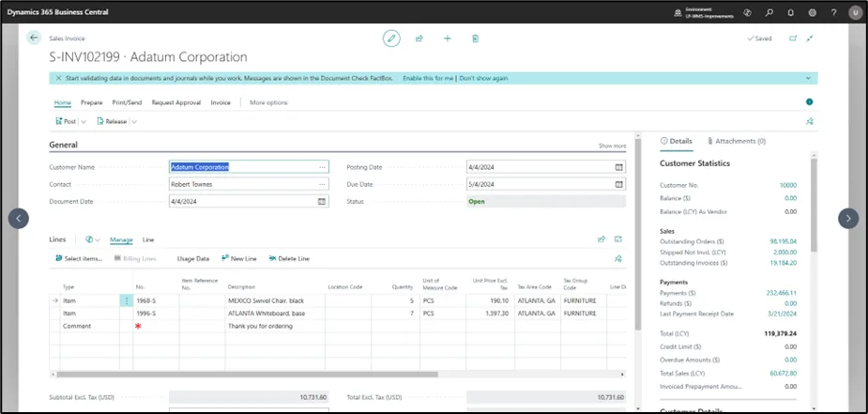Viewport: 868px width, 414px height.
Task: Click the pin icon on Lines toolbar
Action: click(x=618, y=258)
